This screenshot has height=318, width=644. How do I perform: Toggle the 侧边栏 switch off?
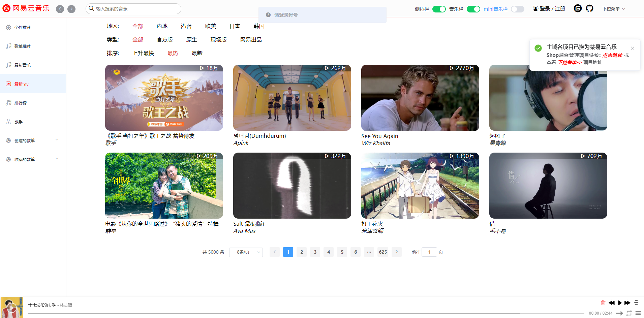tap(439, 9)
